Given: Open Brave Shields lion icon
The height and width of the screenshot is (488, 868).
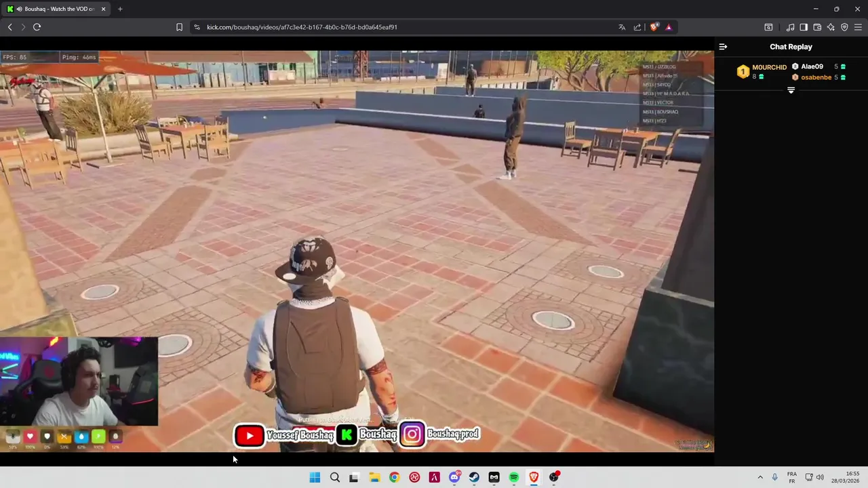Looking at the screenshot, I should pyautogui.click(x=654, y=27).
